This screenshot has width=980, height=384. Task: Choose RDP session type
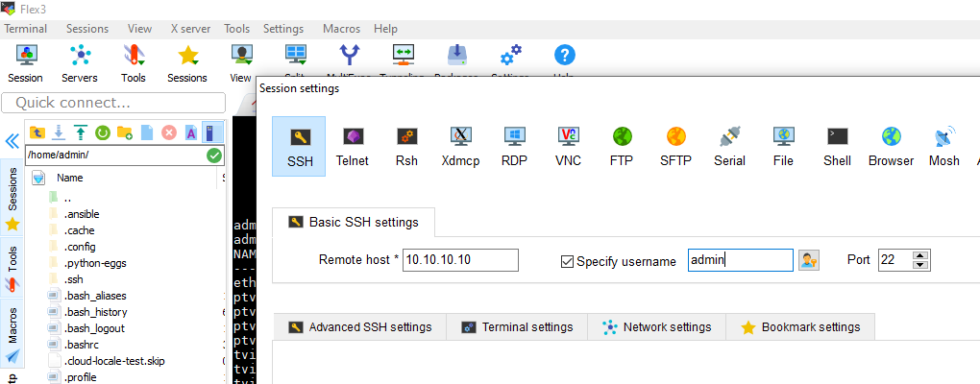coord(514,146)
